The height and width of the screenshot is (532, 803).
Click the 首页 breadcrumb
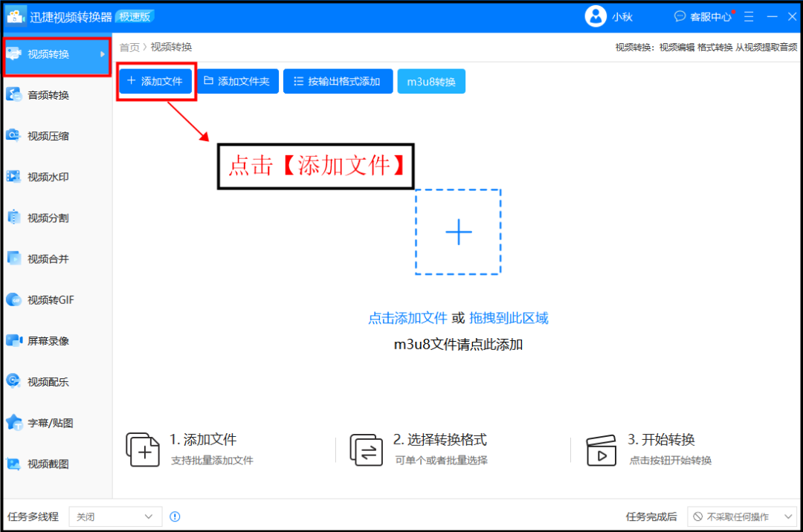coord(129,47)
